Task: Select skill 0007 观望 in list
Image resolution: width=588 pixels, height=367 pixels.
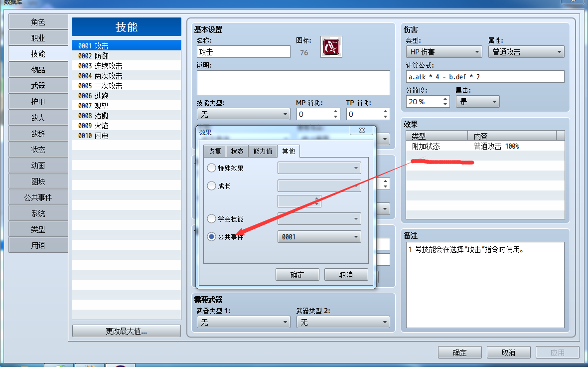Action: click(127, 106)
